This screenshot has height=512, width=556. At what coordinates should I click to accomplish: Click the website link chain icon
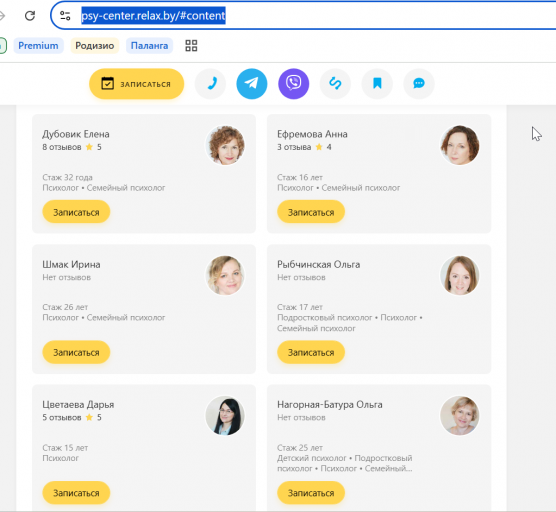(335, 84)
